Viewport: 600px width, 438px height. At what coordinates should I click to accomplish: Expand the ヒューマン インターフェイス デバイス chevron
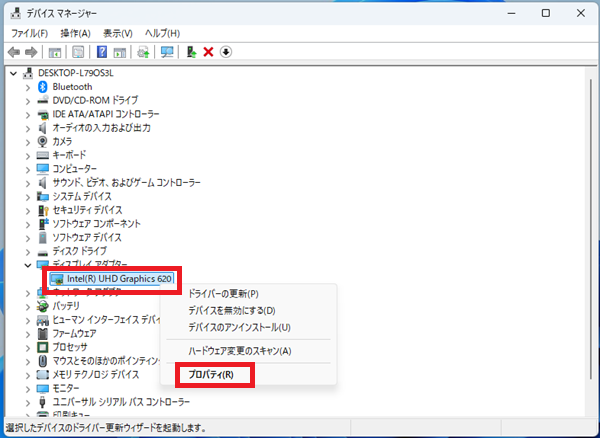click(x=28, y=320)
